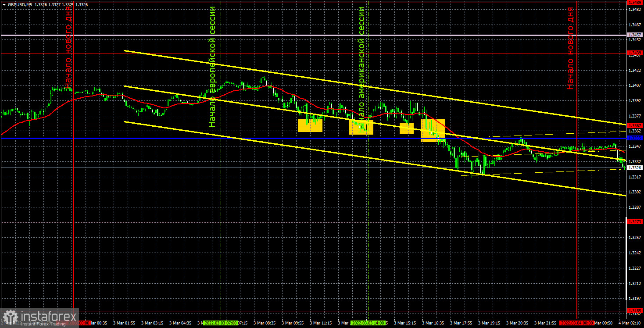644x328 pixels.
Task: Click the first yellow signal rectangle near 09:55
Action: click(x=310, y=125)
